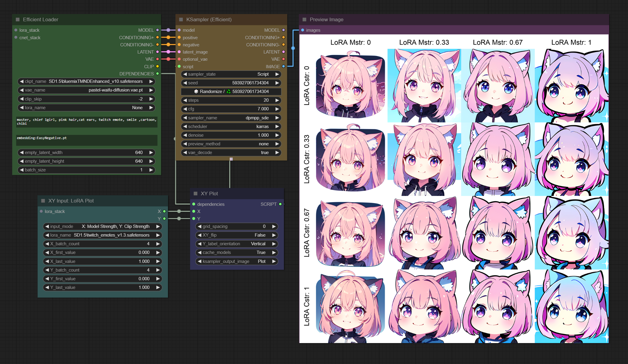Collapse the XY Plot node via its title square
Image resolution: width=628 pixels, height=364 pixels.
[196, 194]
